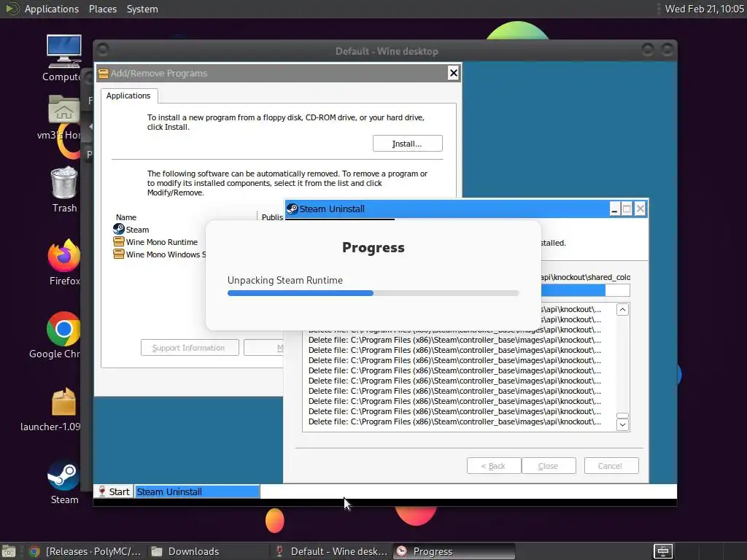The height and width of the screenshot is (560, 747).
Task: Click scroll down arrow in uninstall log
Action: click(622, 424)
